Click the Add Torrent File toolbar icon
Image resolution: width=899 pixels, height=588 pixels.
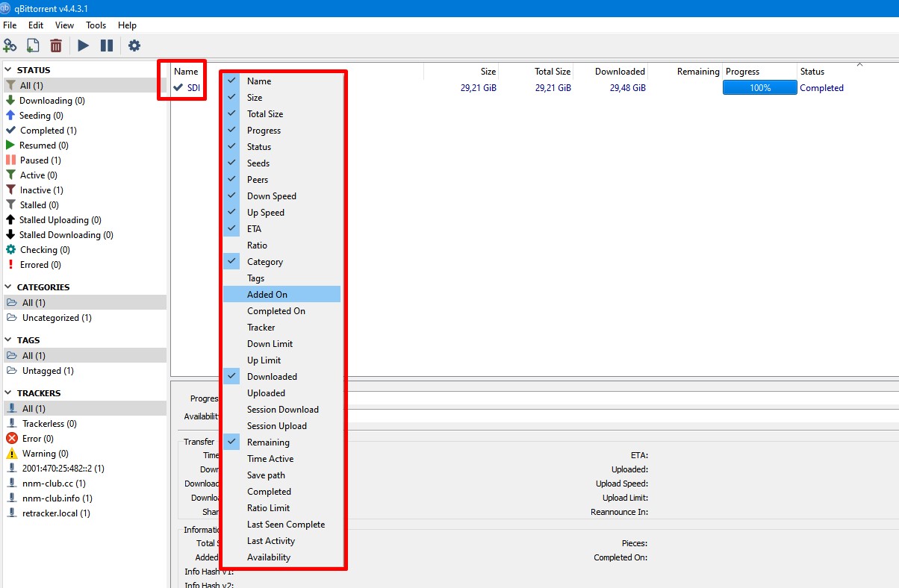pyautogui.click(x=33, y=46)
